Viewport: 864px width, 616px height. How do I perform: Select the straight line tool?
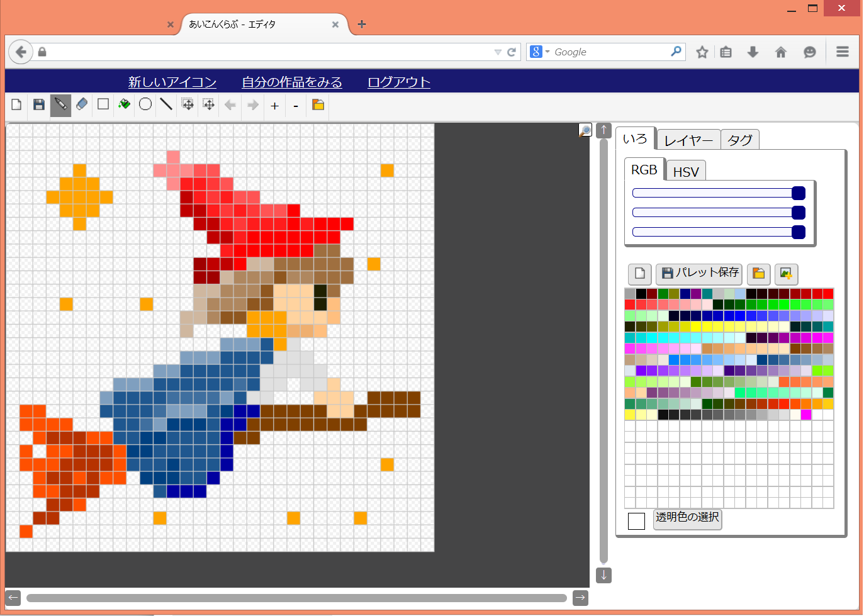point(166,104)
